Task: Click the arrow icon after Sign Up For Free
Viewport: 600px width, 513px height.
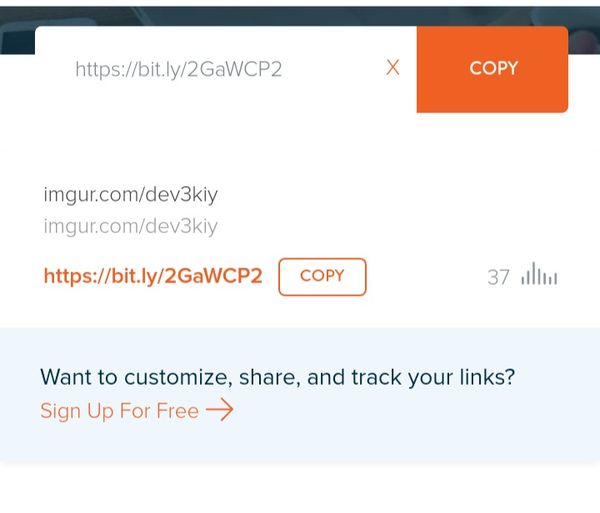Action: tap(220, 410)
